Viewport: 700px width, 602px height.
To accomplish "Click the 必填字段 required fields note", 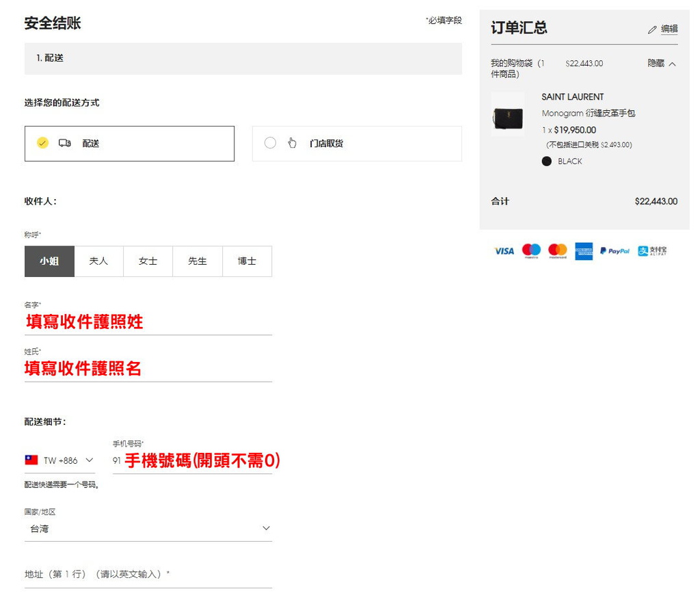I will coord(444,20).
